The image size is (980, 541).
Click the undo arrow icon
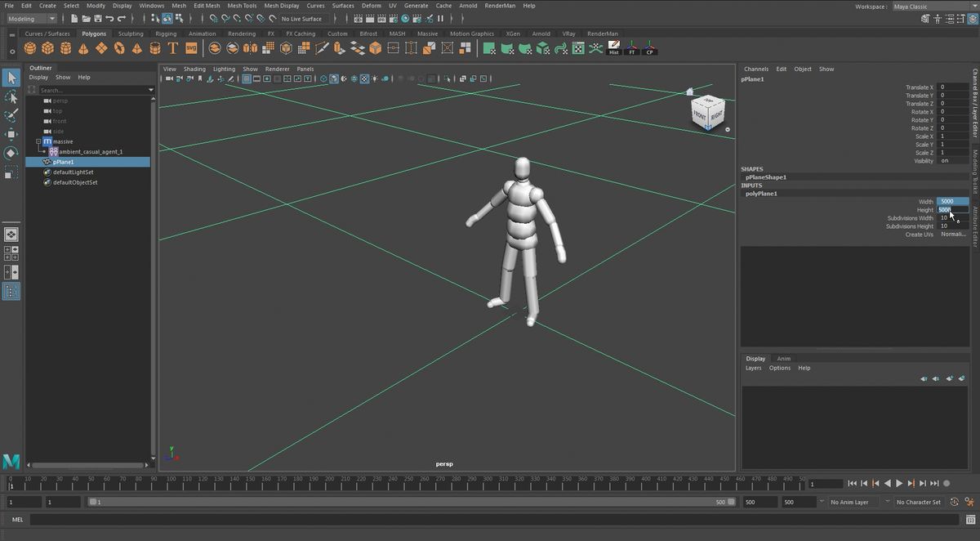click(110, 18)
